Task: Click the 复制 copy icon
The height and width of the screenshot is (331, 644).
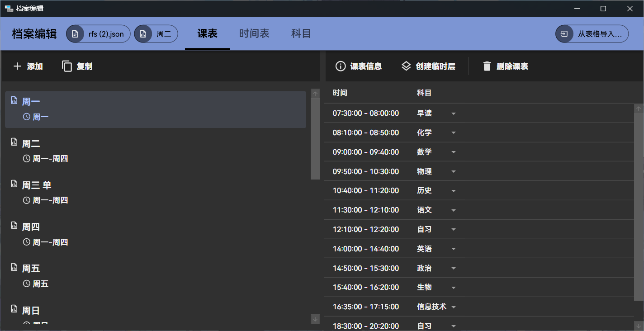Action: 67,66
